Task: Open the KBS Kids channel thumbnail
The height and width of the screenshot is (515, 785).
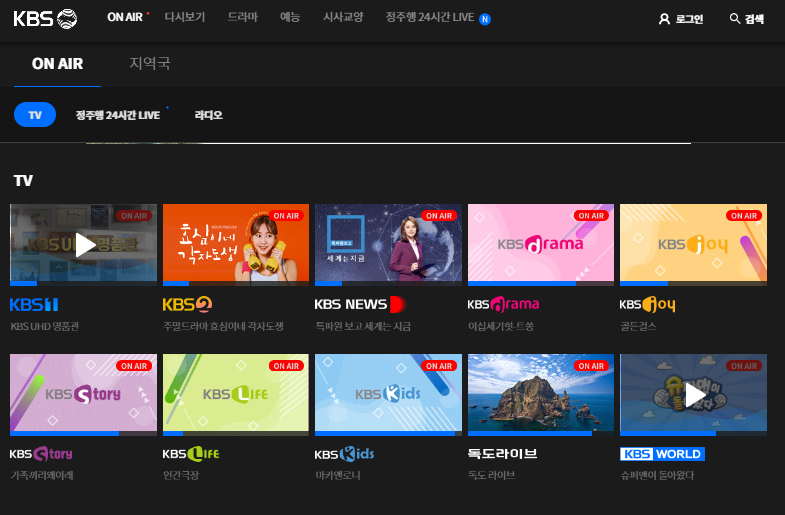Action: [388, 393]
